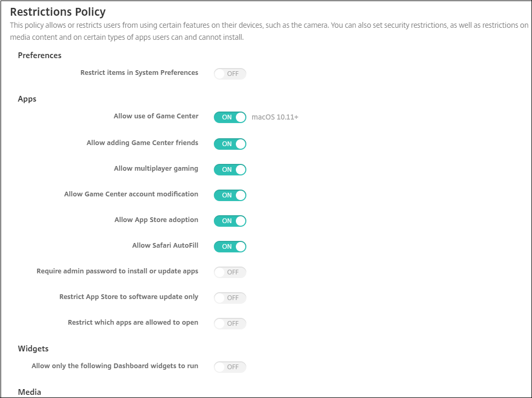The height and width of the screenshot is (398, 532).
Task: Click the 'Allow App Store adoption' label text
Action: [x=156, y=220]
